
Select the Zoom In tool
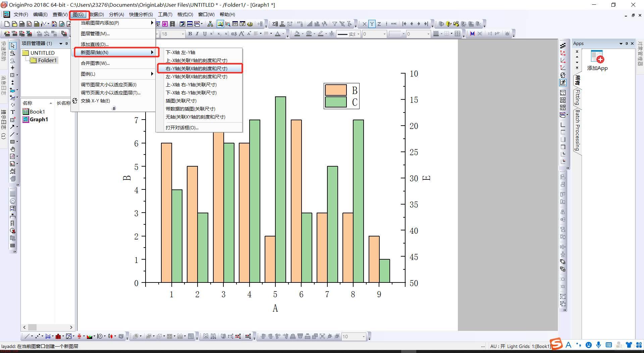13,53
